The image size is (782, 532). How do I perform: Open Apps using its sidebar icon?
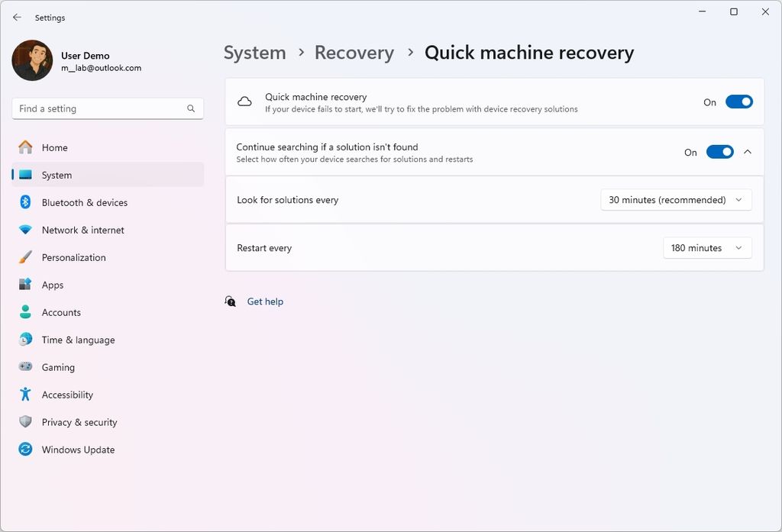(x=24, y=285)
